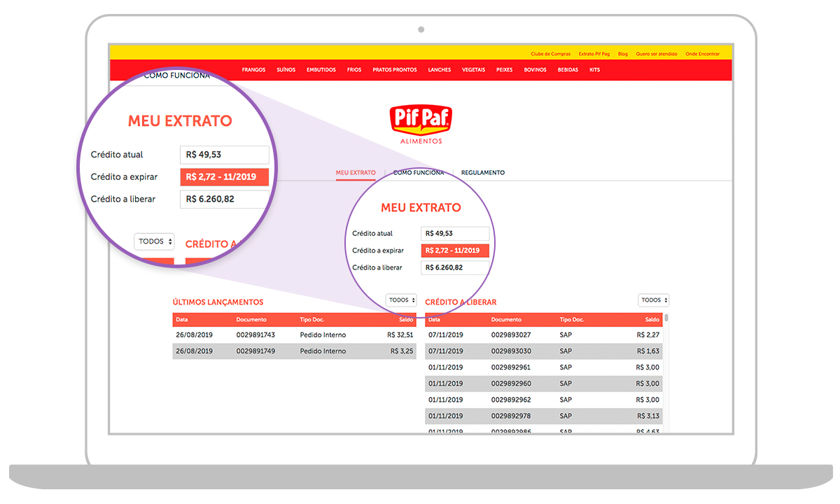Choose PEIXES in the navigation bar
The image size is (840, 504).
pyautogui.click(x=505, y=70)
